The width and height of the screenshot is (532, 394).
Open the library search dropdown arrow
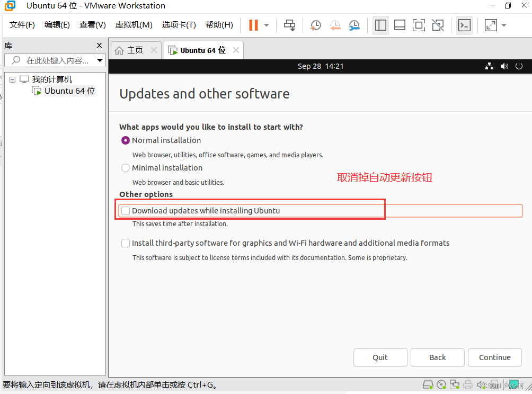[100, 61]
